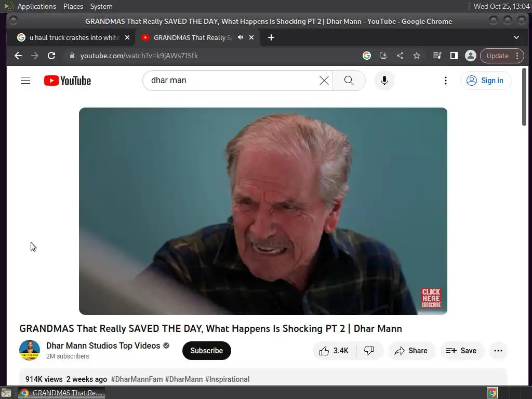
Task: Mute the tab via its speaker icon
Action: 240,37
